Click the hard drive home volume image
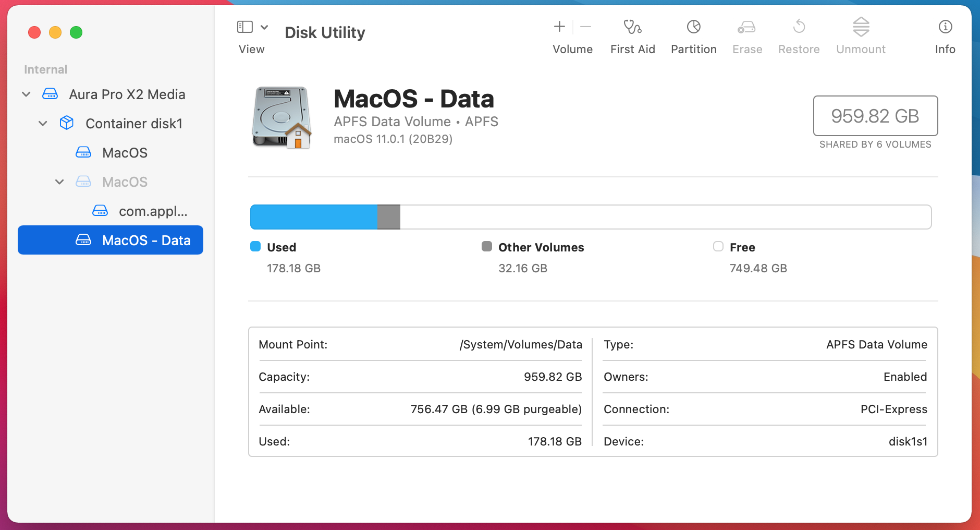The image size is (980, 530). pos(281,118)
